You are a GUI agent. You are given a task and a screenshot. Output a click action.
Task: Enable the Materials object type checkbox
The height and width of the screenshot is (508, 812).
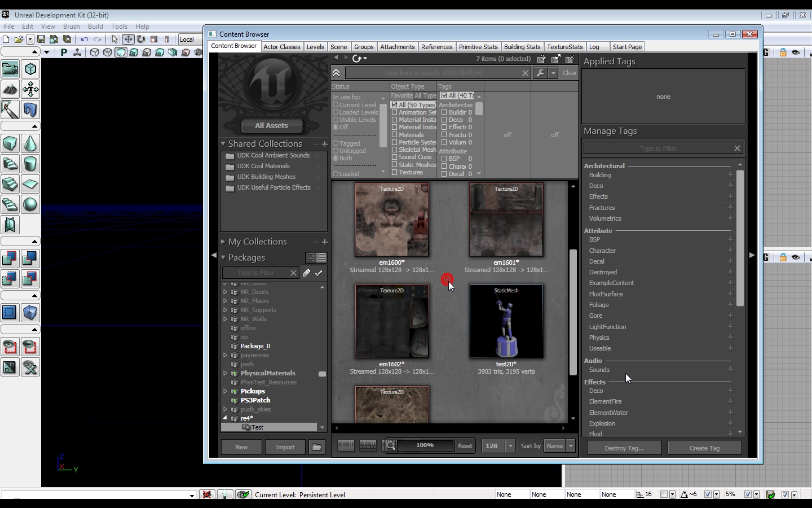(395, 135)
